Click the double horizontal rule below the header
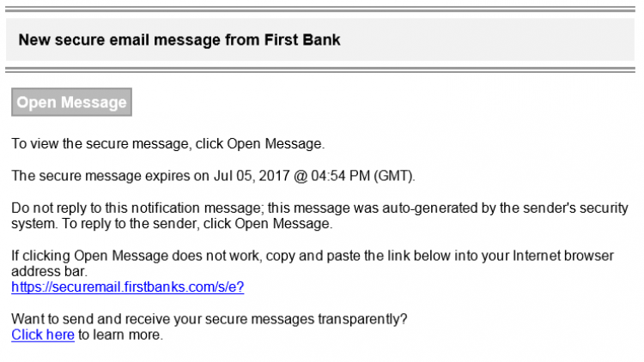644x362 pixels. tap(320, 70)
